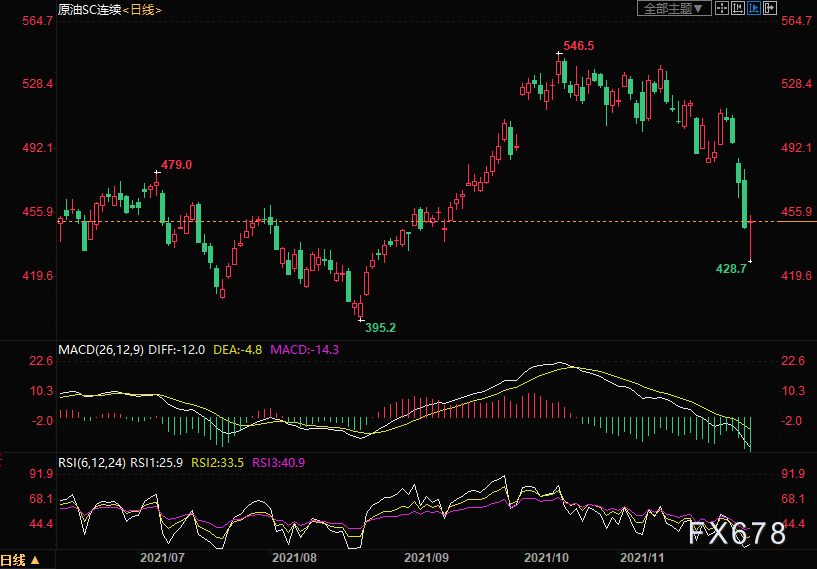
Task: Select the shrink chart axis icon
Action: (738, 8)
